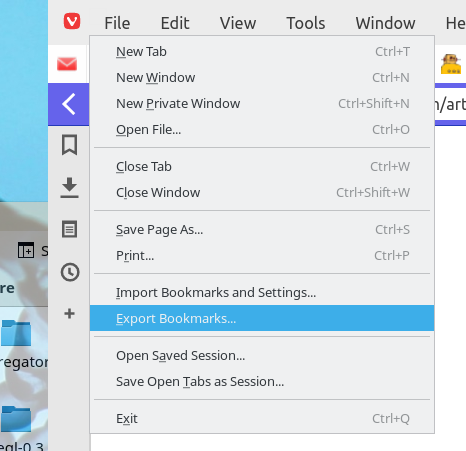Click the address bar URL field
The image size is (466, 451).
click(x=450, y=105)
